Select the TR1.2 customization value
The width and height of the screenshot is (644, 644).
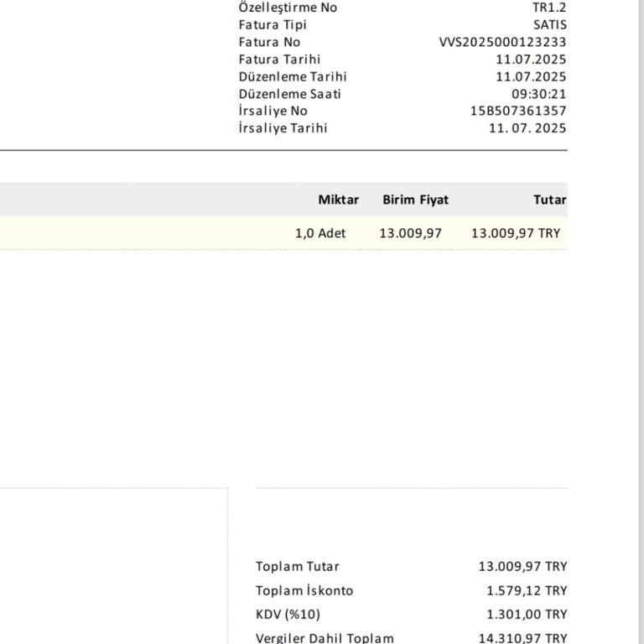[x=549, y=8]
